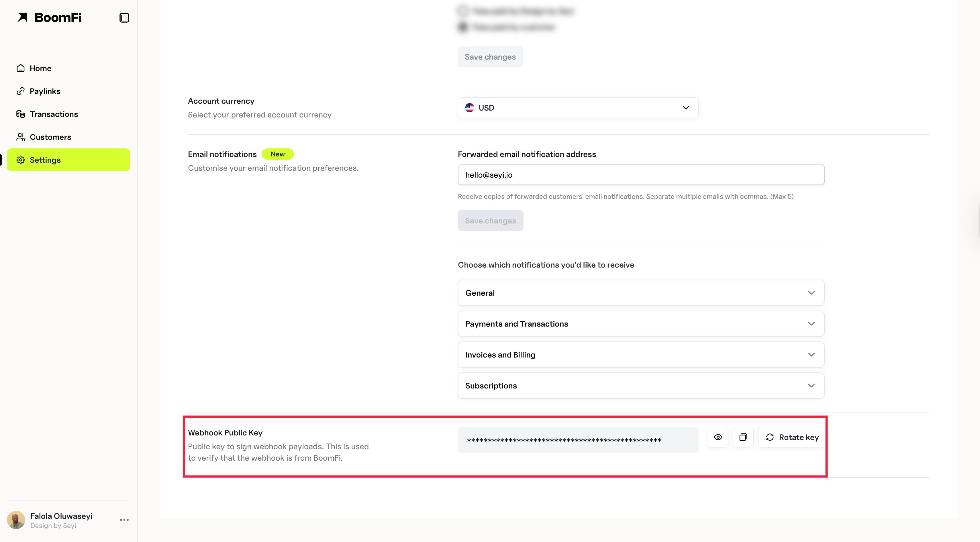Click the Rotate key button
This screenshot has width=980, height=542.
coord(792,437)
